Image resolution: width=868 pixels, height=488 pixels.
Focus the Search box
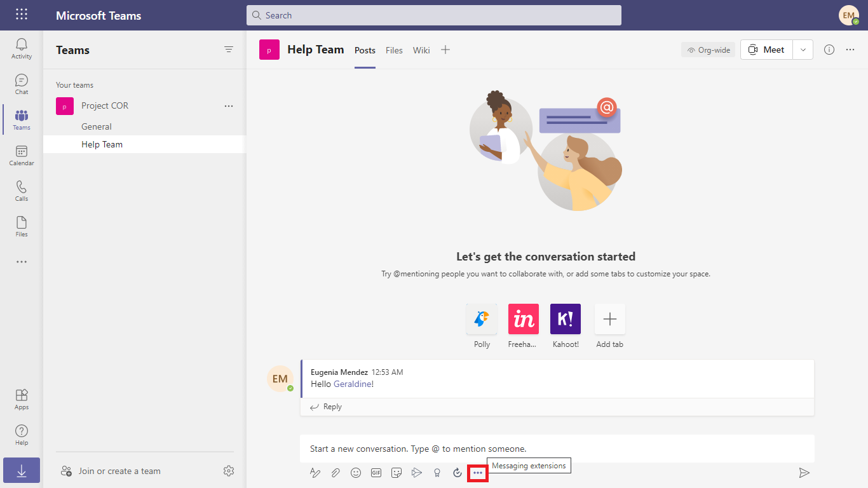434,15
